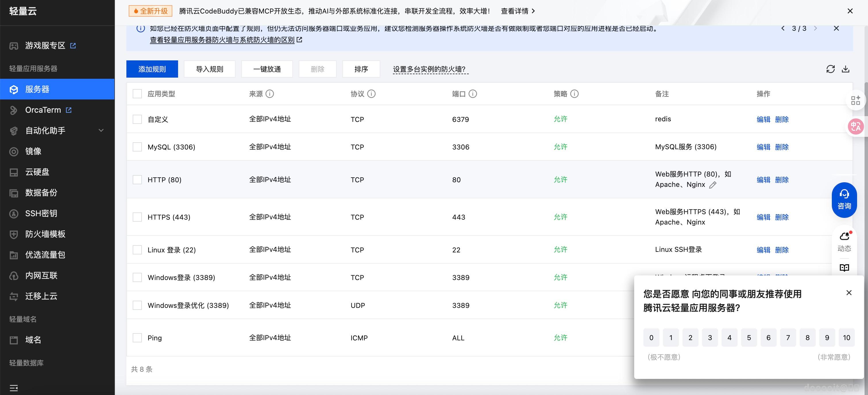This screenshot has width=868, height=395.
Task: Open the documentation book icon
Action: 845,267
